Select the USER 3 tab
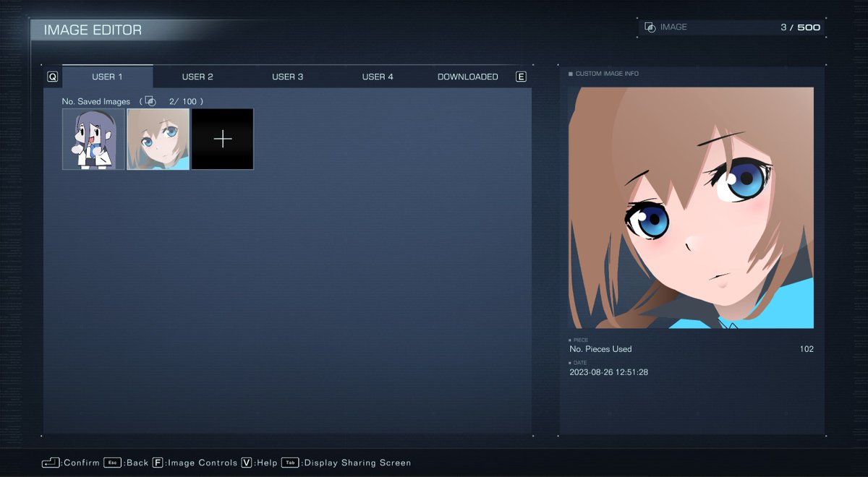868x477 pixels. (288, 77)
